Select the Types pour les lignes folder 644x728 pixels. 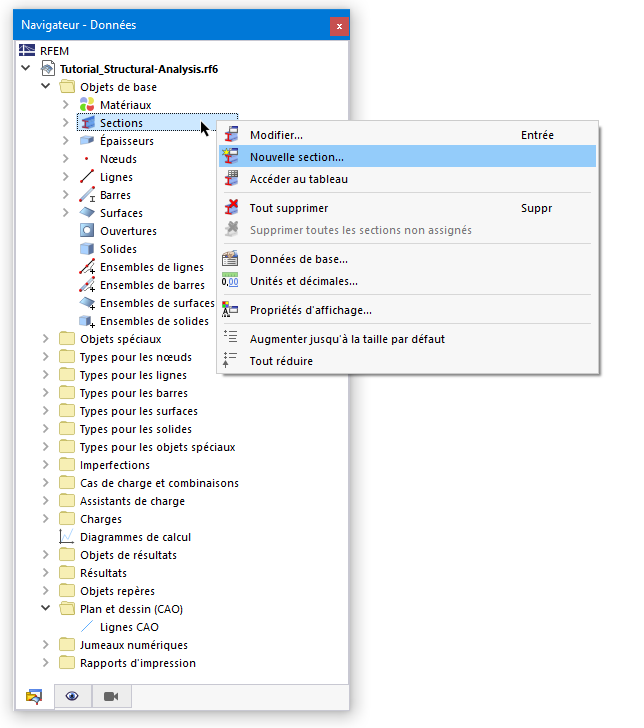[x=133, y=375]
